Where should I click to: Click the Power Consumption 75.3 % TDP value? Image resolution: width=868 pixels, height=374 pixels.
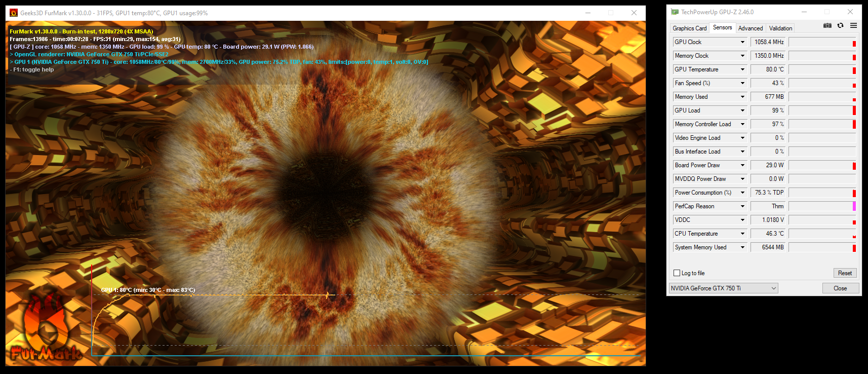[768, 193]
